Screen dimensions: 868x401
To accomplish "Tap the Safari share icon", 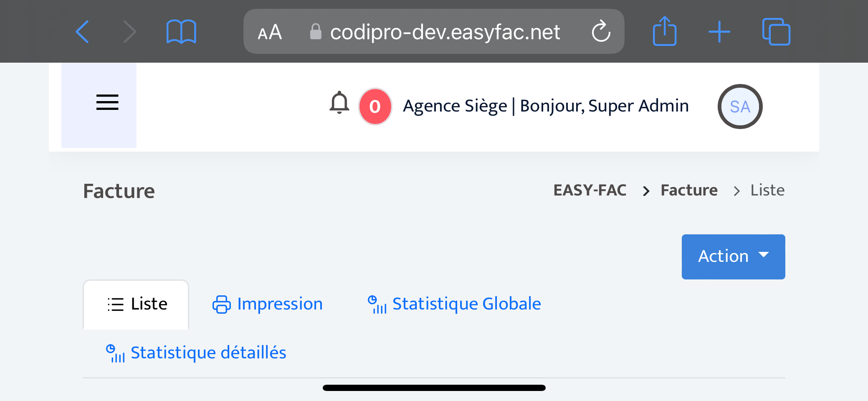I will 664,31.
